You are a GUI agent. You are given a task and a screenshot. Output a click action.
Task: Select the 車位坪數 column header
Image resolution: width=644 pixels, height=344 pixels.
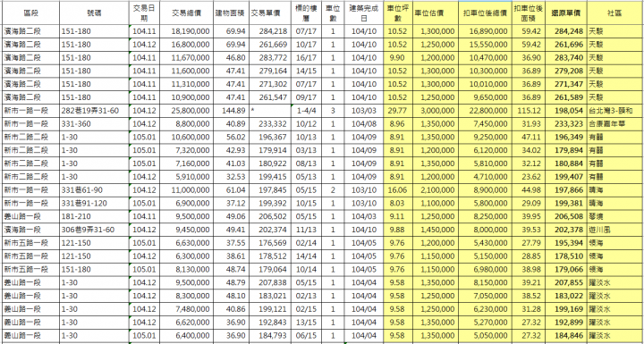(x=397, y=13)
